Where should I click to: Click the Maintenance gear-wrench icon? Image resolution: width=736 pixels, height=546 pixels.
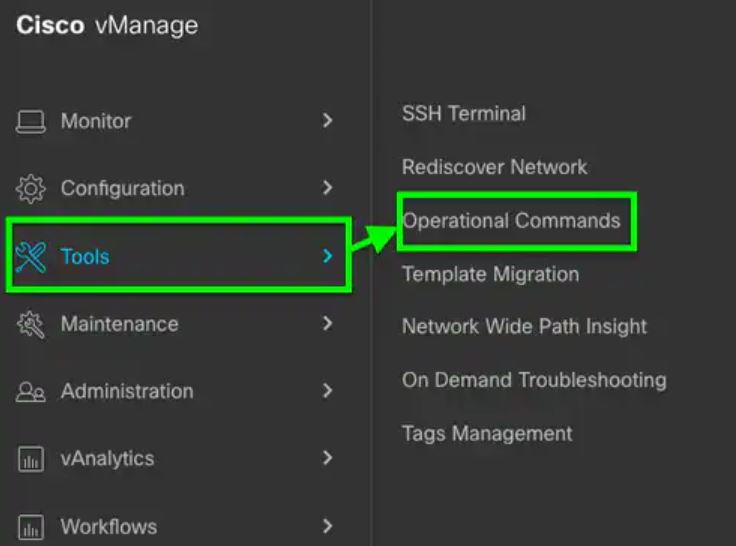31,324
